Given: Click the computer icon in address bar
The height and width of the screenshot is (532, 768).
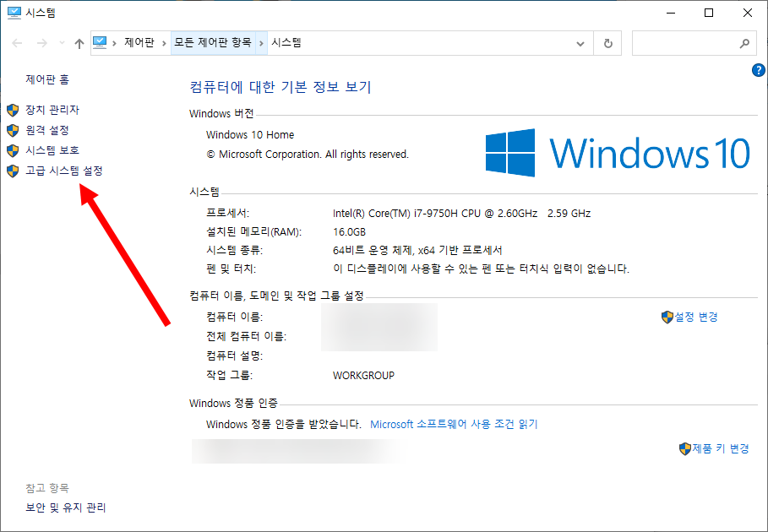Looking at the screenshot, I should (100, 42).
